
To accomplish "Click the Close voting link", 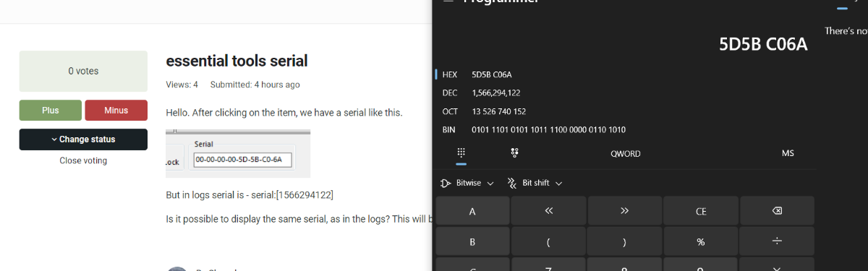I will 83,160.
